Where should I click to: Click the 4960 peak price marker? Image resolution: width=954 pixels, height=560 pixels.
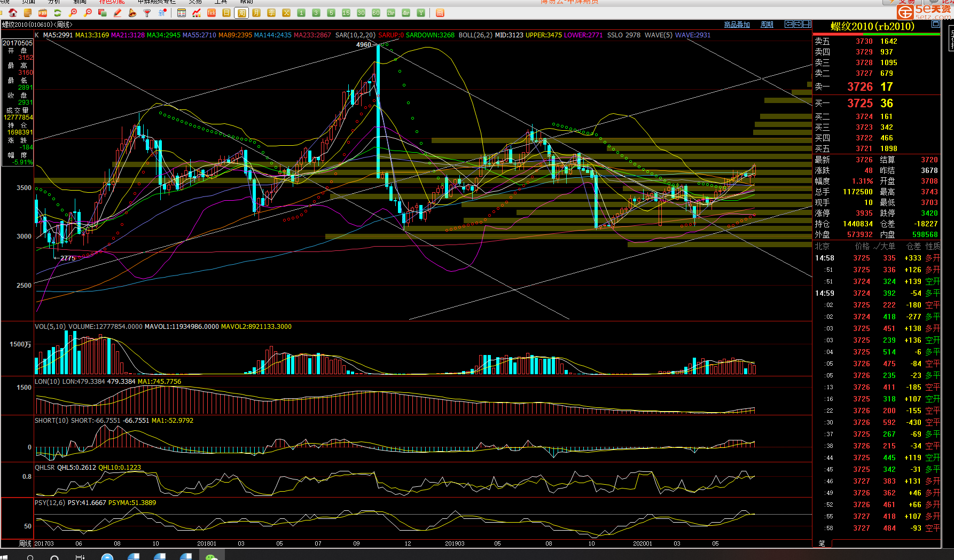[364, 45]
